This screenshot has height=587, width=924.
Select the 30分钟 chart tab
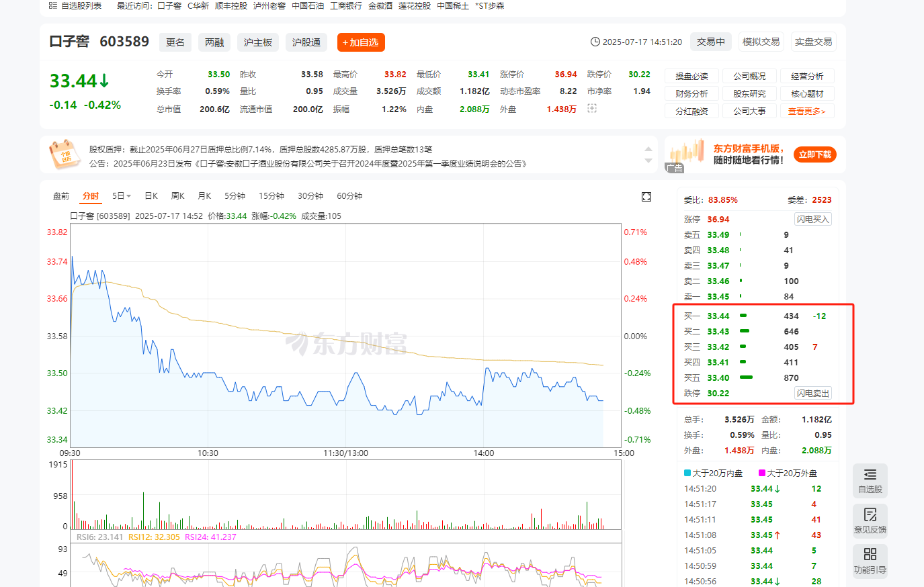coord(310,196)
